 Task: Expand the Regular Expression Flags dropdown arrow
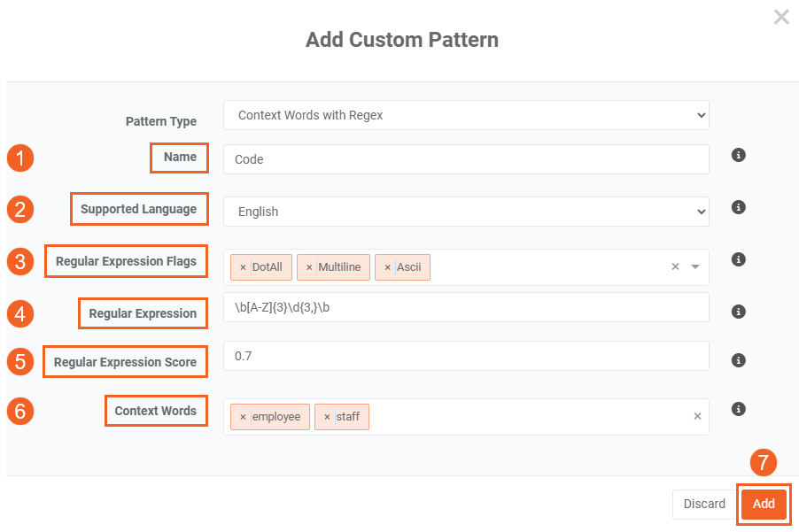695,266
